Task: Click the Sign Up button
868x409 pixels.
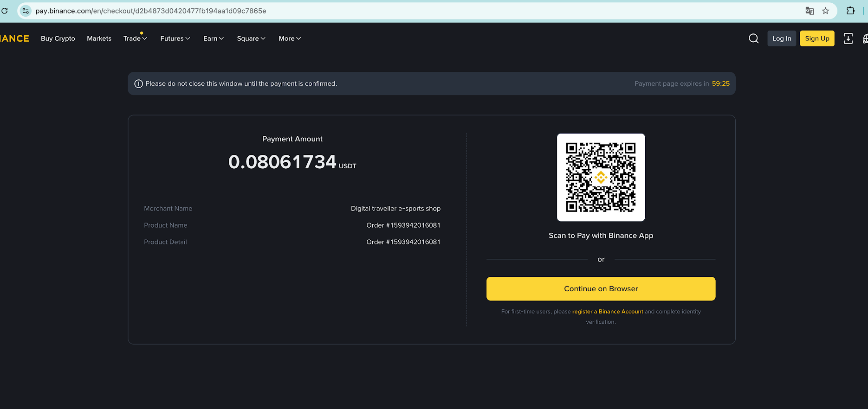Action: (817, 38)
